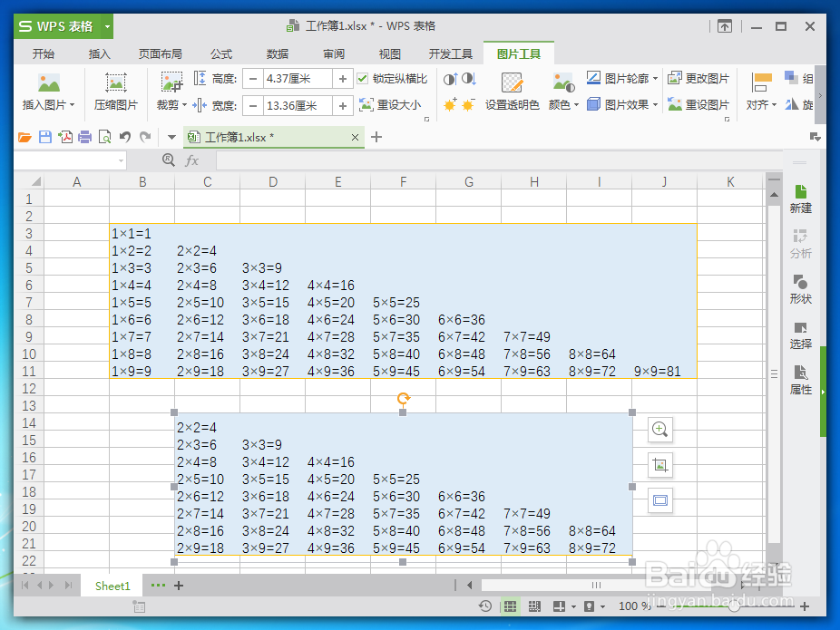The width and height of the screenshot is (840, 630).
Task: Select column D header
Action: coord(273,182)
